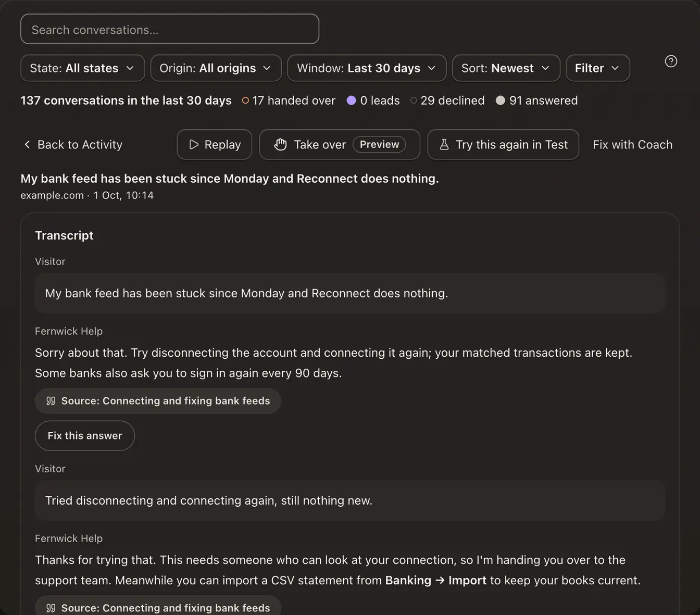Viewport: 700px width, 615px height.
Task: Click the hand icon on Take over
Action: click(x=280, y=145)
